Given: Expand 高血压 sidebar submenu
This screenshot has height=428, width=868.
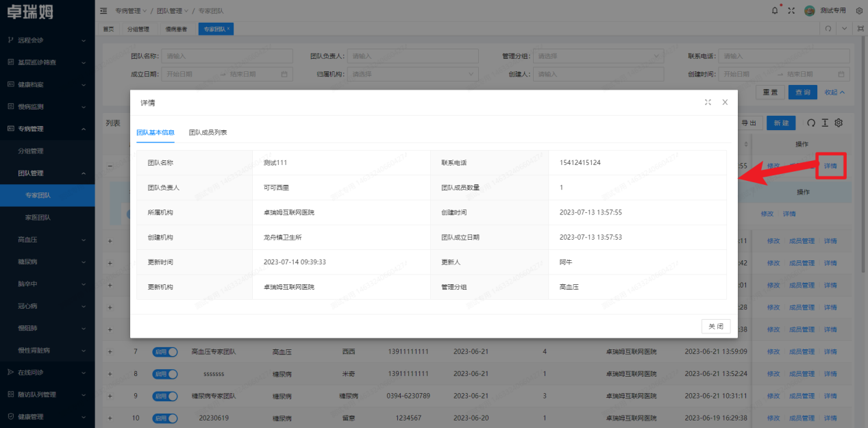Looking at the screenshot, I should pos(47,240).
